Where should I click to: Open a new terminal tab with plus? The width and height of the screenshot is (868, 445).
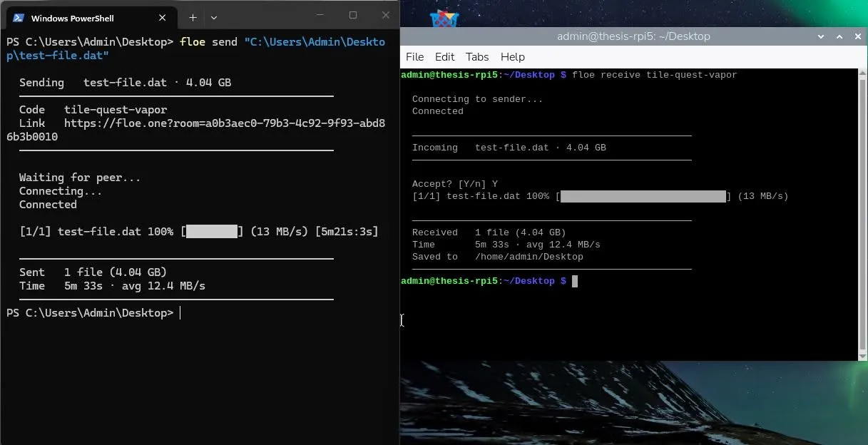tap(193, 17)
